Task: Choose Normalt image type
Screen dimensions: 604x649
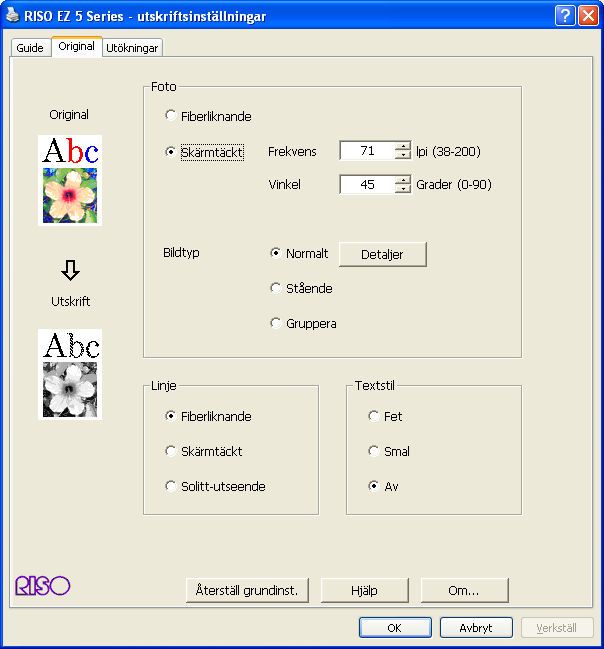Action: [299, 253]
